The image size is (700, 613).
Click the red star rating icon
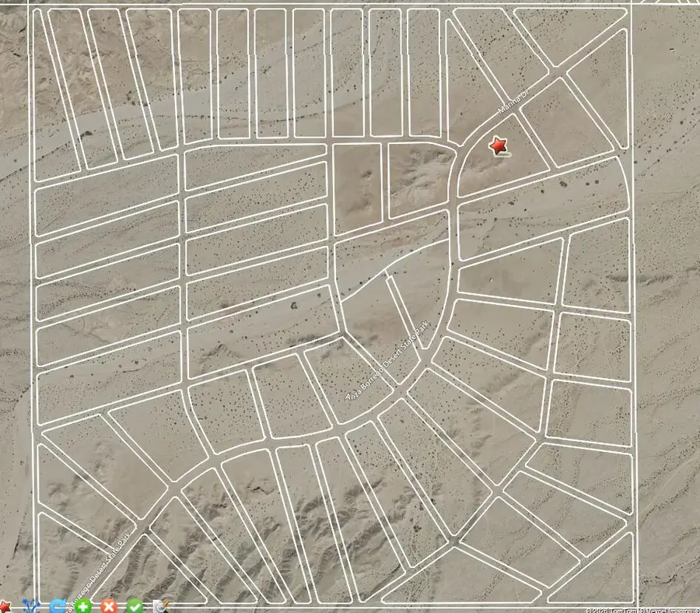coord(6,605)
